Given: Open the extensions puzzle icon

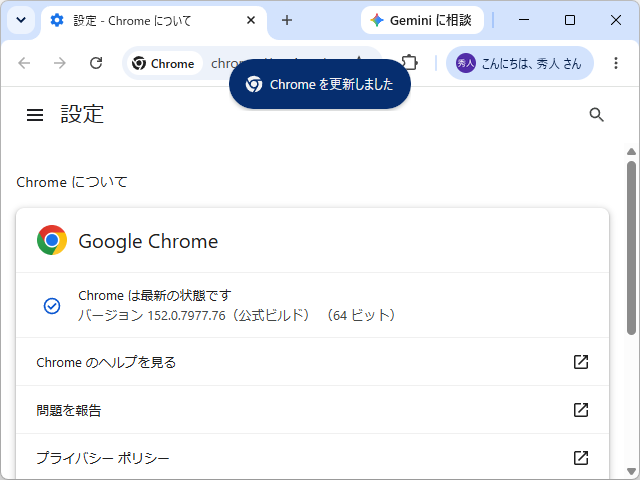Looking at the screenshot, I should tap(409, 63).
